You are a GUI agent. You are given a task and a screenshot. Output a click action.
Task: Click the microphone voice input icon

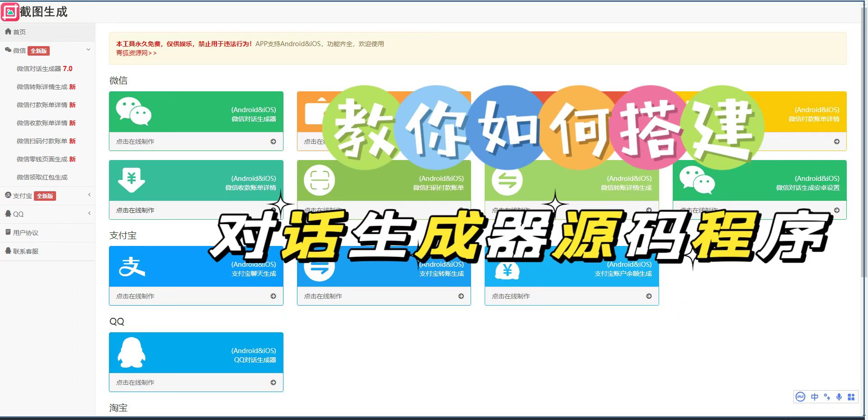pos(839,397)
